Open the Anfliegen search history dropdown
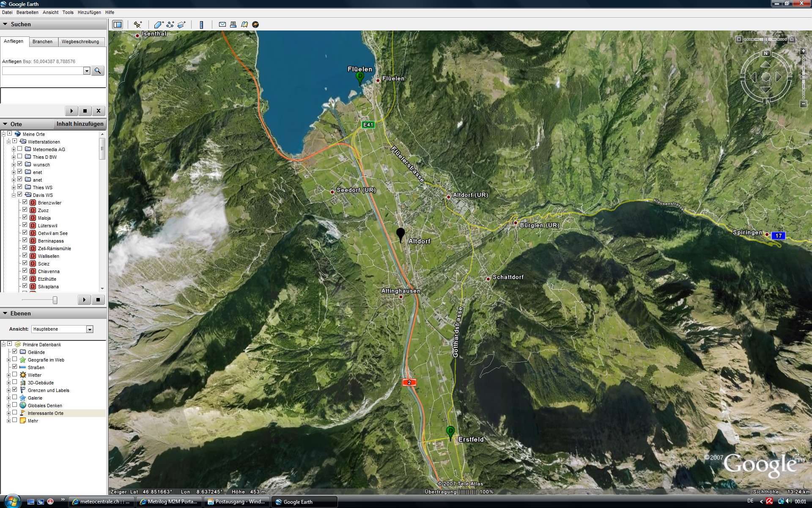The width and height of the screenshot is (812, 508). 87,71
